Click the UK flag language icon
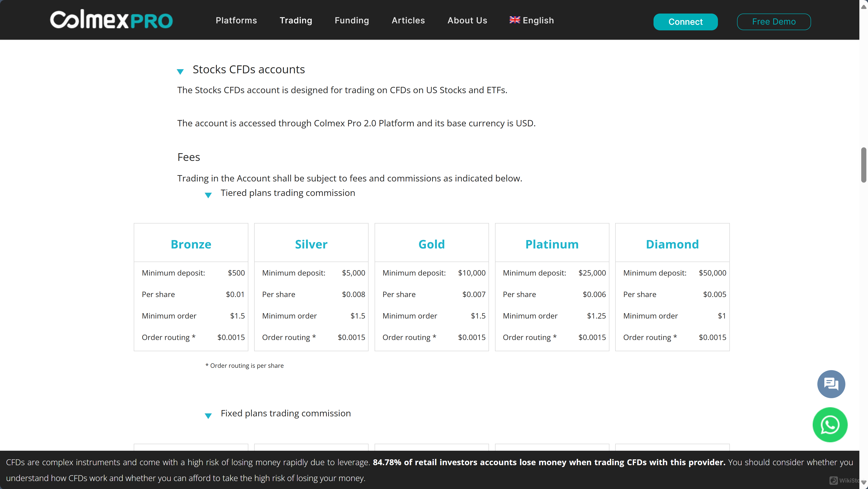The width and height of the screenshot is (868, 489). [515, 20]
